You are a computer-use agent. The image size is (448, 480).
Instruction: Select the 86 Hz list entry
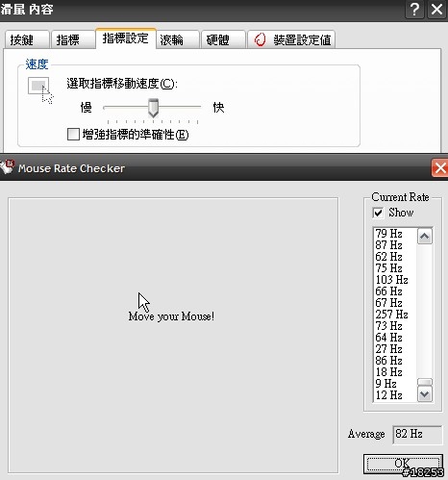395,361
